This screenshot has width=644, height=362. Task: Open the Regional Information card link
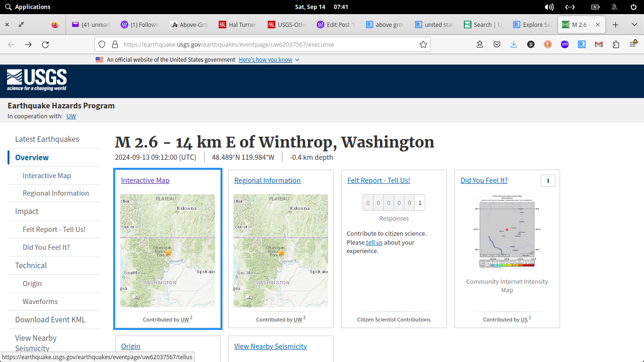(267, 181)
